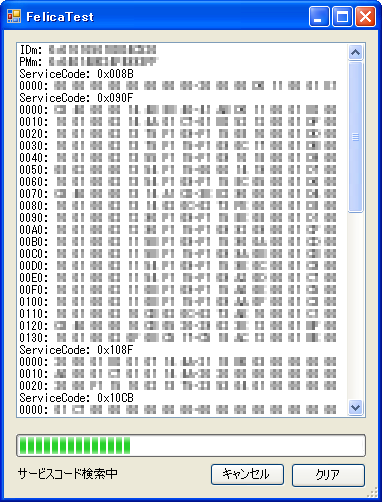The width and height of the screenshot is (382, 502).
Task: Click the row address '00B0:'
Action: tap(34, 242)
